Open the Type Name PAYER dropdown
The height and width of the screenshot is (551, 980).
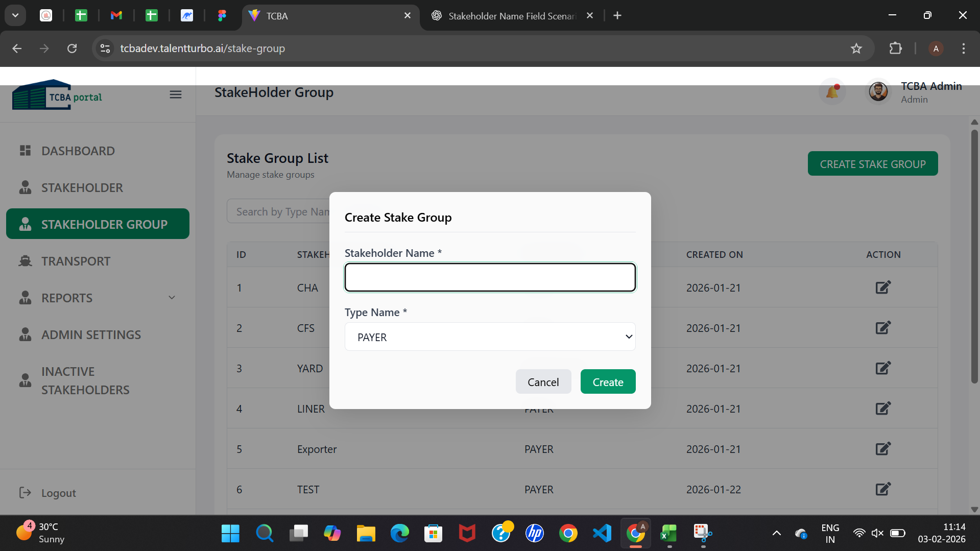(x=490, y=337)
